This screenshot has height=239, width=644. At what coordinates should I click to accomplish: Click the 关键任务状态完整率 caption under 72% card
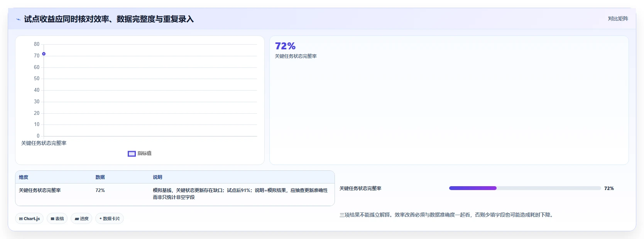296,56
